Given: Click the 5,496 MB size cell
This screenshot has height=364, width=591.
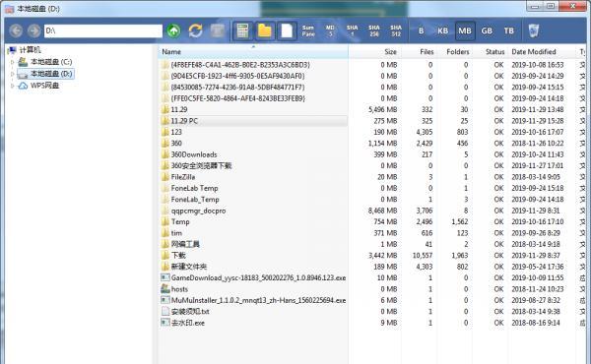Looking at the screenshot, I should click(x=382, y=109).
